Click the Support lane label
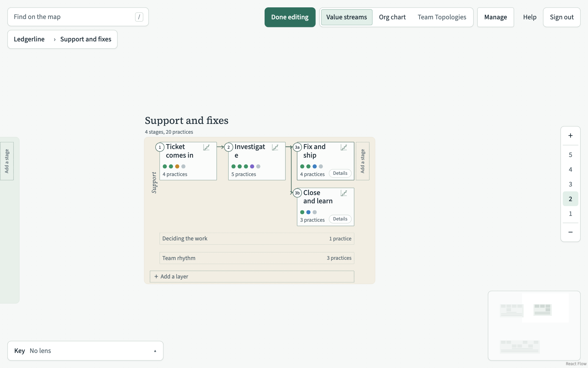This screenshot has width=588, height=368. (154, 182)
